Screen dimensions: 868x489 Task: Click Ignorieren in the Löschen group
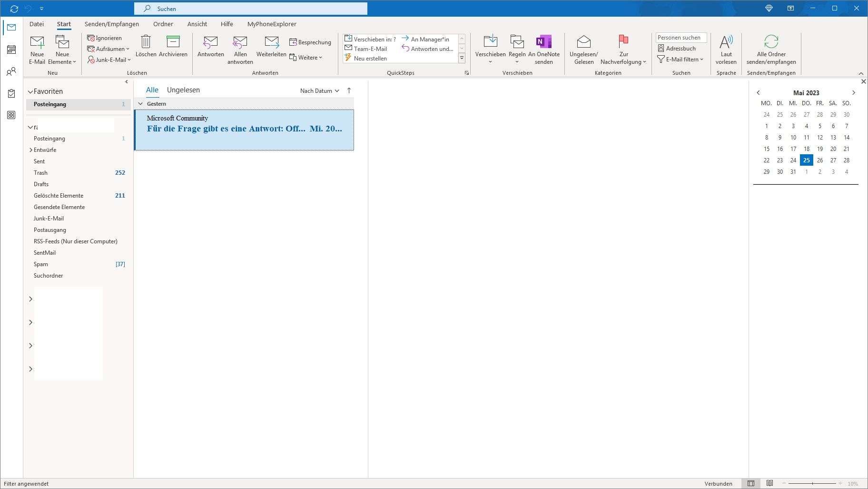105,38
